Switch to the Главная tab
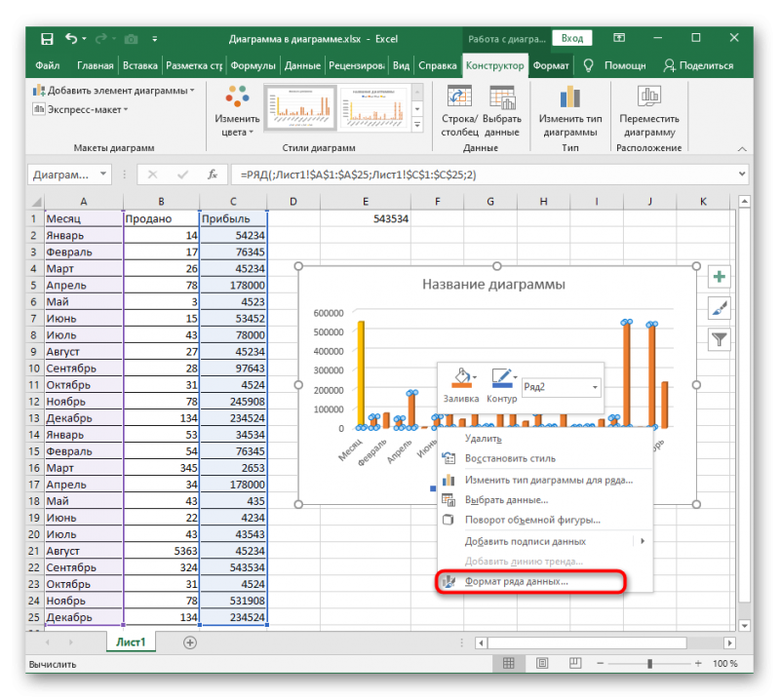Viewport: 780px width, 700px height. click(x=95, y=65)
